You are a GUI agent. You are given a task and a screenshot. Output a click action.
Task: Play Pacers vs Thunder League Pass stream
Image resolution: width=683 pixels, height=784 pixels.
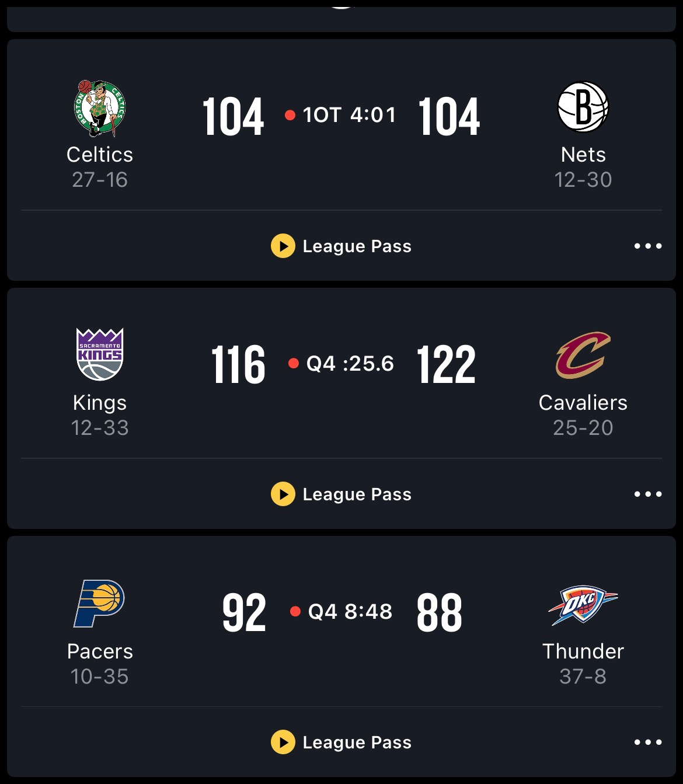[283, 742]
